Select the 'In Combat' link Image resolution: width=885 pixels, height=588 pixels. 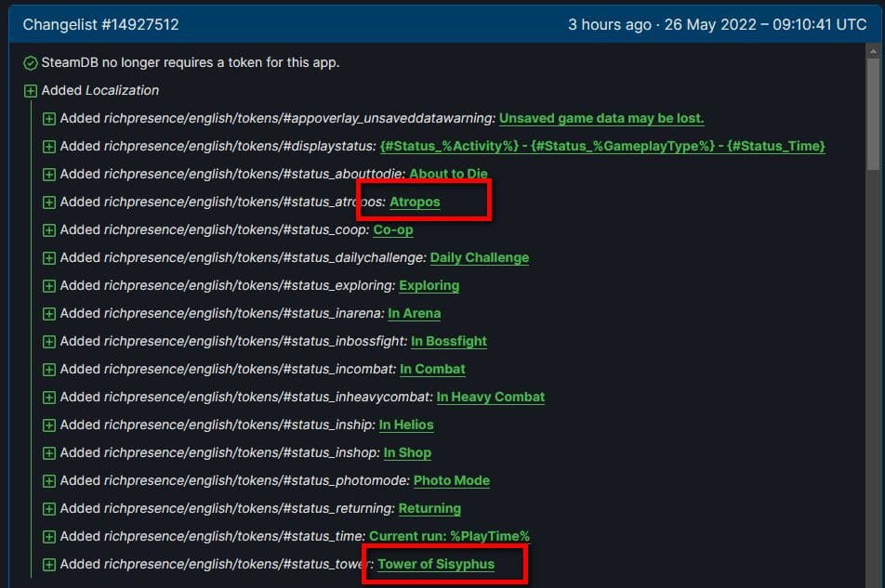click(432, 370)
